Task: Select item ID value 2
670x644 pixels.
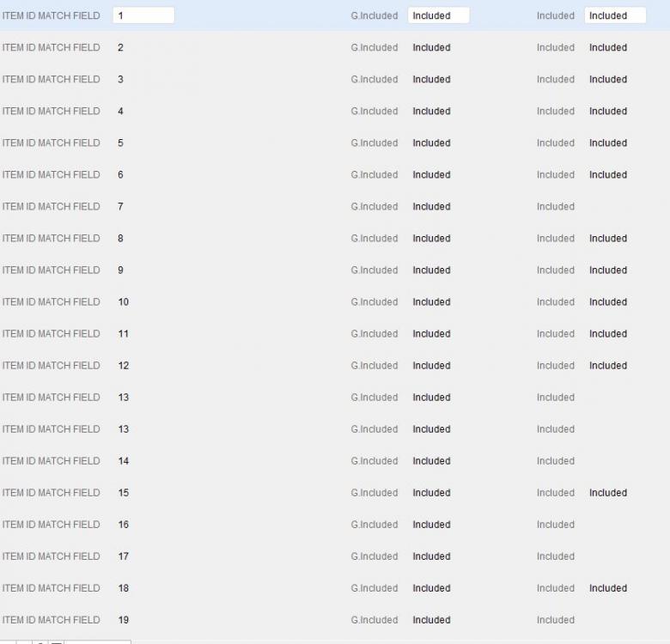Action: click(x=120, y=47)
